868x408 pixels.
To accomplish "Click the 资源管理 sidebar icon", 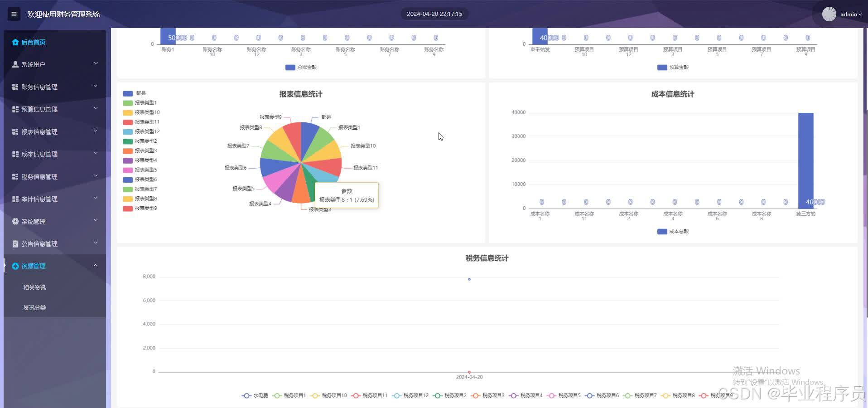I will [15, 266].
